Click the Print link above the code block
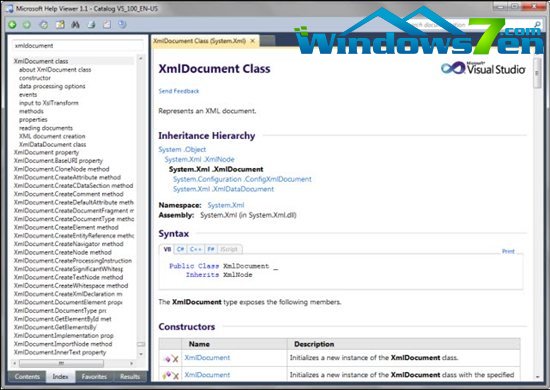The image size is (550, 390). click(x=508, y=251)
